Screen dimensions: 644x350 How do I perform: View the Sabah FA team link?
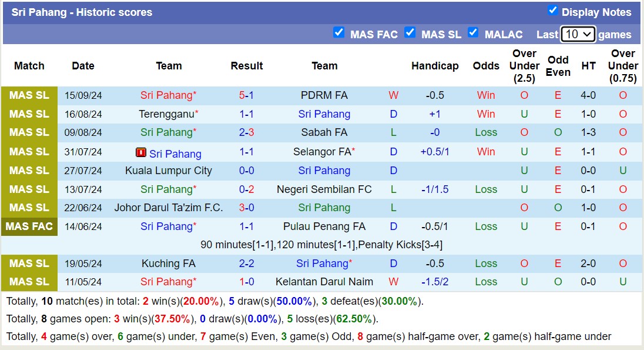click(325, 132)
